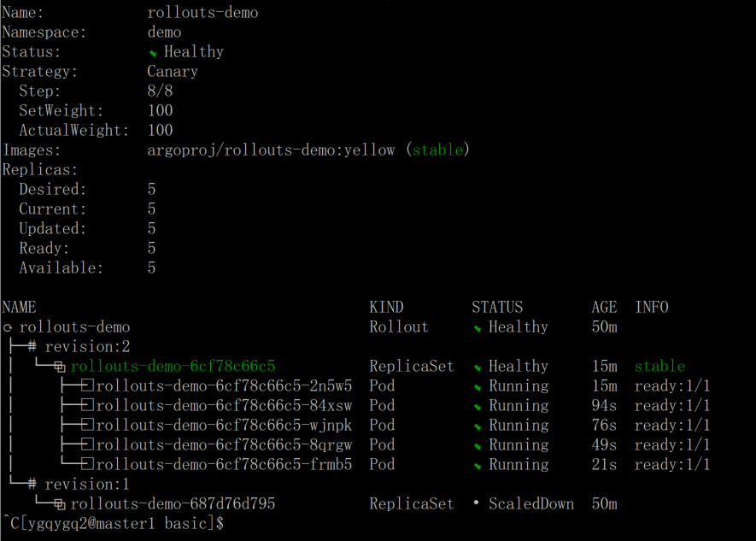Click the pod box icon for 2n5w5
This screenshot has width=756, height=541.
pyautogui.click(x=87, y=385)
